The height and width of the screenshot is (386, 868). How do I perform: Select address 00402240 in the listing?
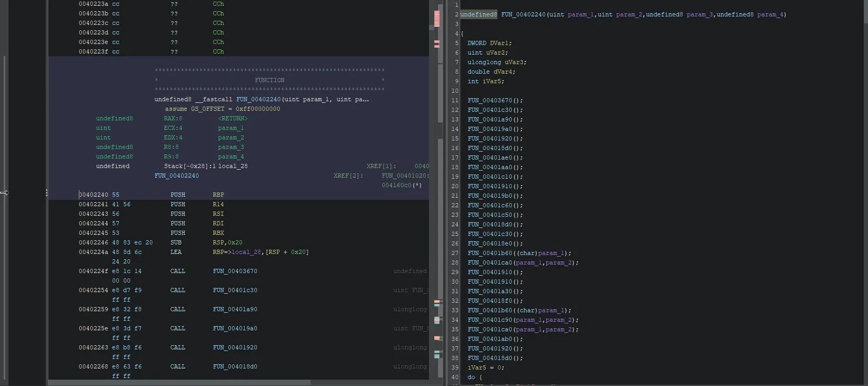click(x=93, y=195)
